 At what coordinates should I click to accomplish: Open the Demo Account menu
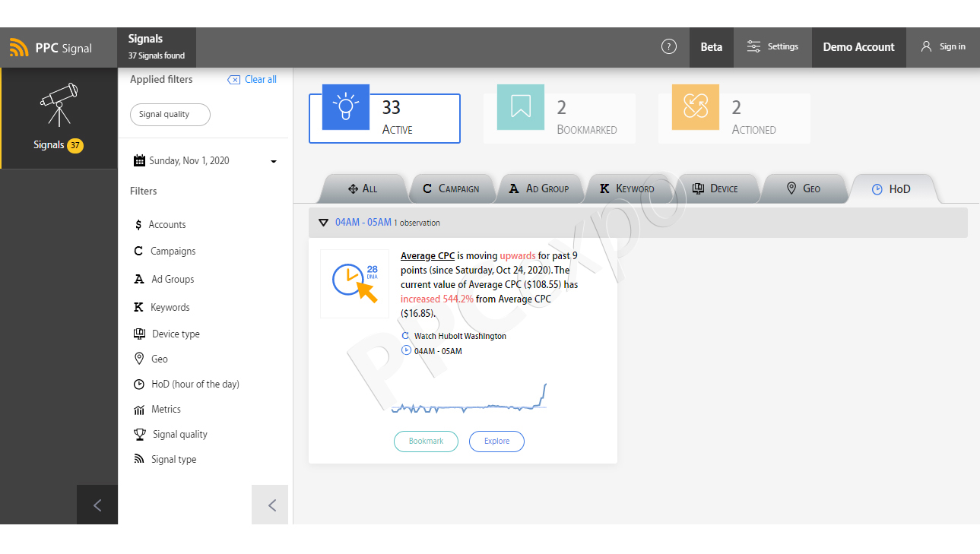coord(858,47)
